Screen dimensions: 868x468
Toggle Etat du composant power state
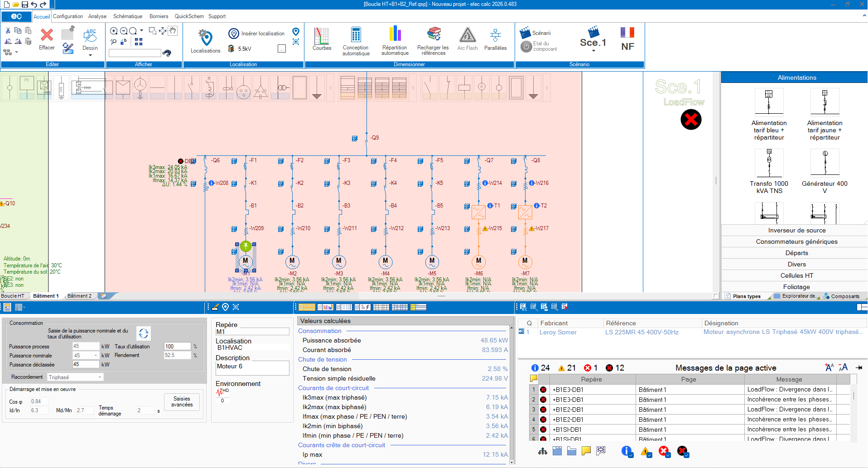click(x=539, y=46)
